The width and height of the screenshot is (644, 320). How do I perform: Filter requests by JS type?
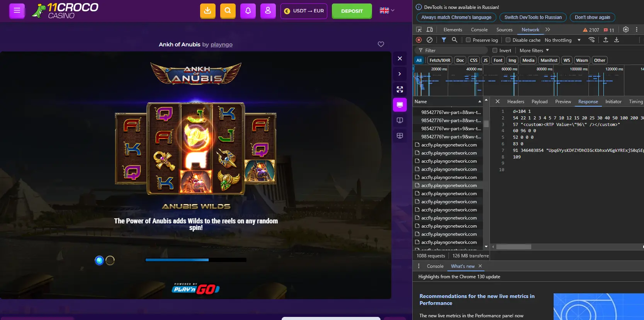tap(486, 60)
